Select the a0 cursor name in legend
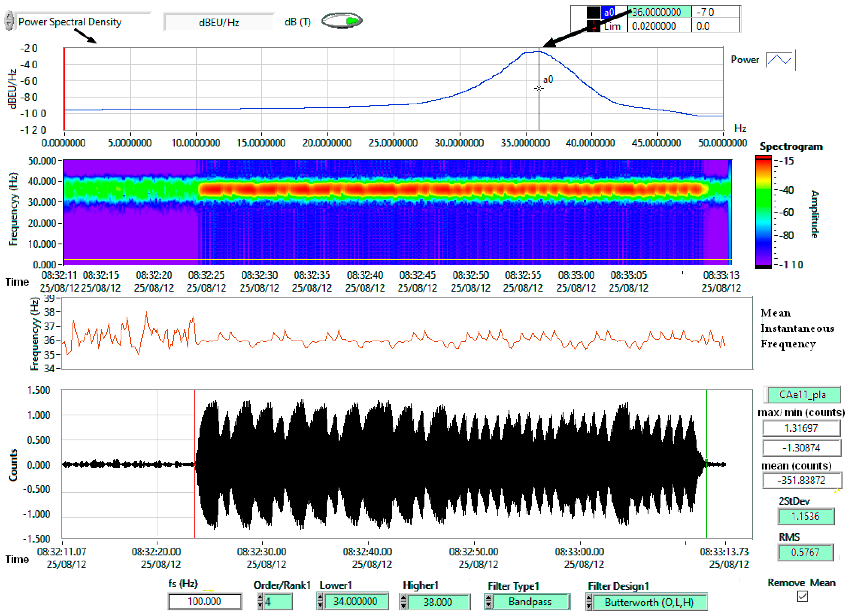Image resolution: width=849 pixels, height=616 pixels. point(609,13)
